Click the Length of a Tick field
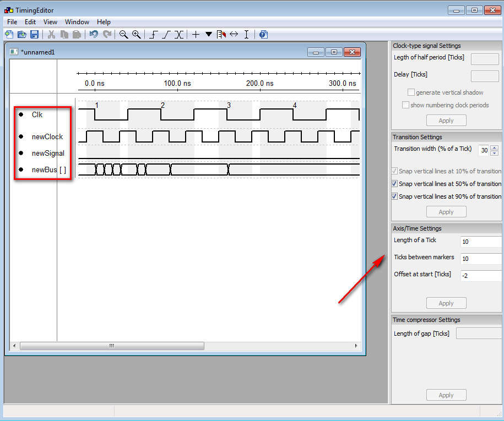 (480, 242)
